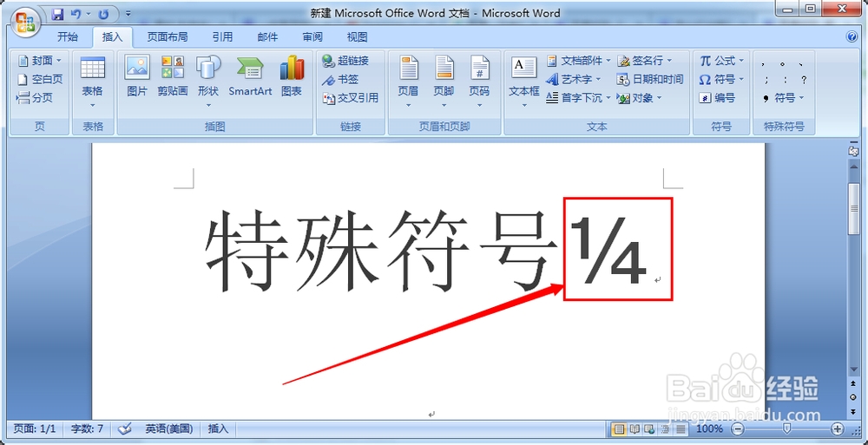Screen dimensions: 868x445
Task: Open the Office Button menu
Action: coord(25,22)
